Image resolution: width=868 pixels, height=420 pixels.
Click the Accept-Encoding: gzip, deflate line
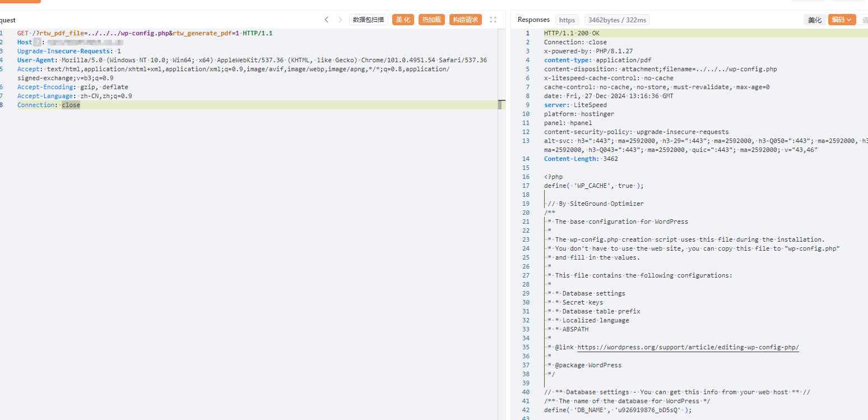(x=73, y=87)
